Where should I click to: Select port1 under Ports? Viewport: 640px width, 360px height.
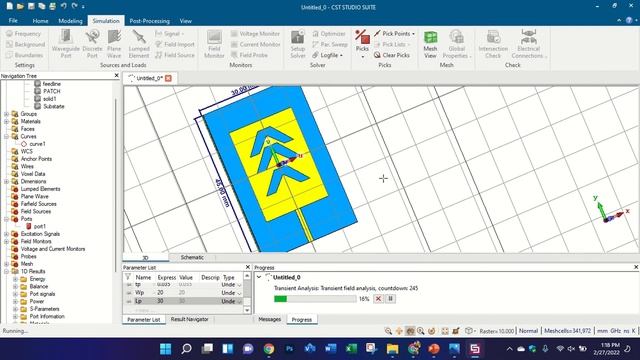[39, 226]
